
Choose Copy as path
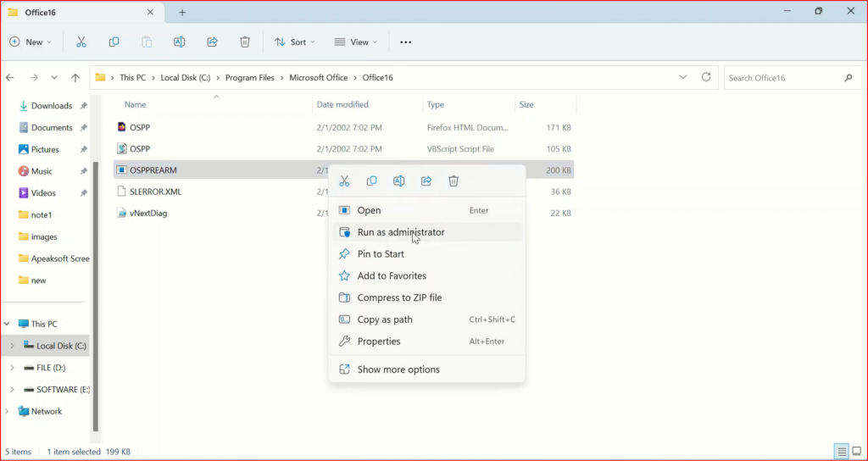426,319
